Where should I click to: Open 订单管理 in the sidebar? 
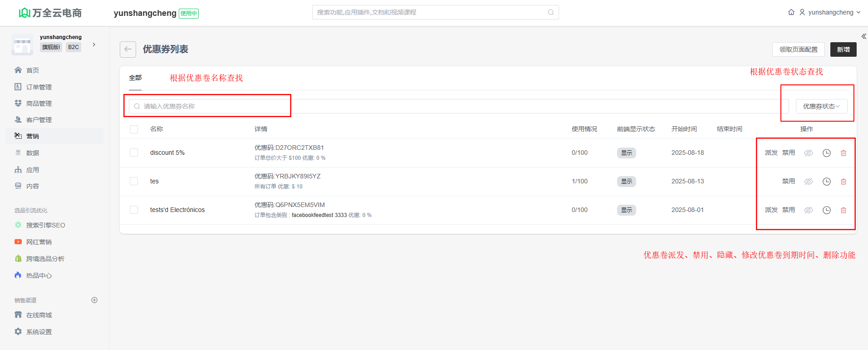pyautogui.click(x=39, y=87)
